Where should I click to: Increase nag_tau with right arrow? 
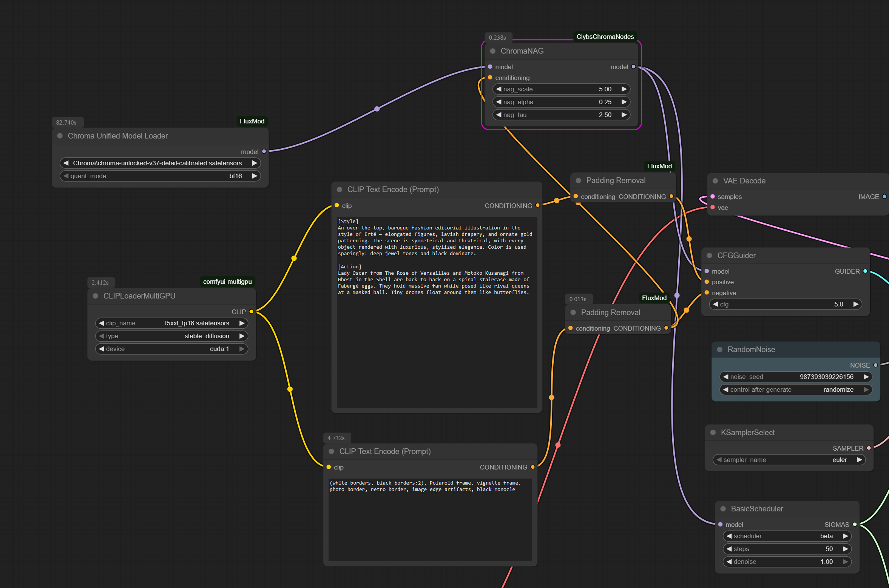coord(624,115)
